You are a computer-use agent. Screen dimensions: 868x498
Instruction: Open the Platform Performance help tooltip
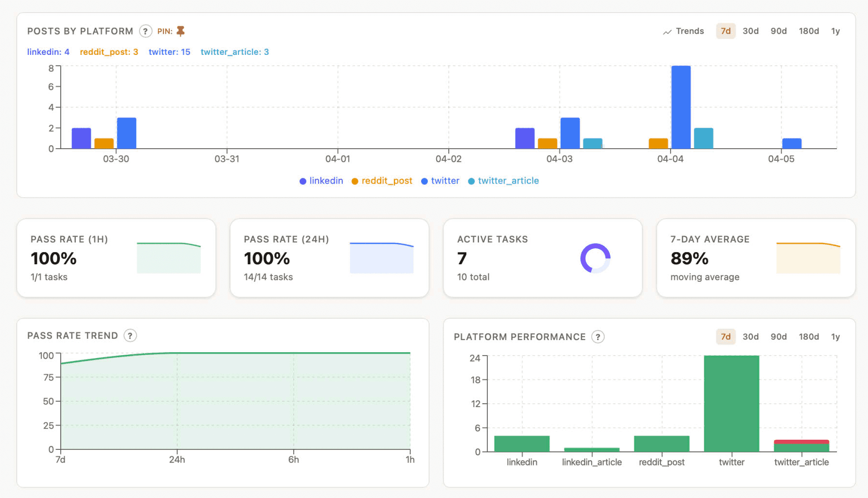point(598,336)
